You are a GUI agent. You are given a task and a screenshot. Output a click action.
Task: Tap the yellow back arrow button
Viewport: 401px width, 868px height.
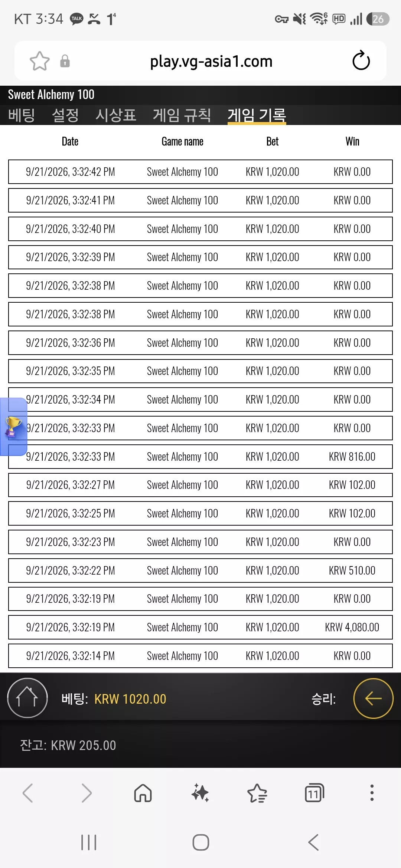[373, 698]
